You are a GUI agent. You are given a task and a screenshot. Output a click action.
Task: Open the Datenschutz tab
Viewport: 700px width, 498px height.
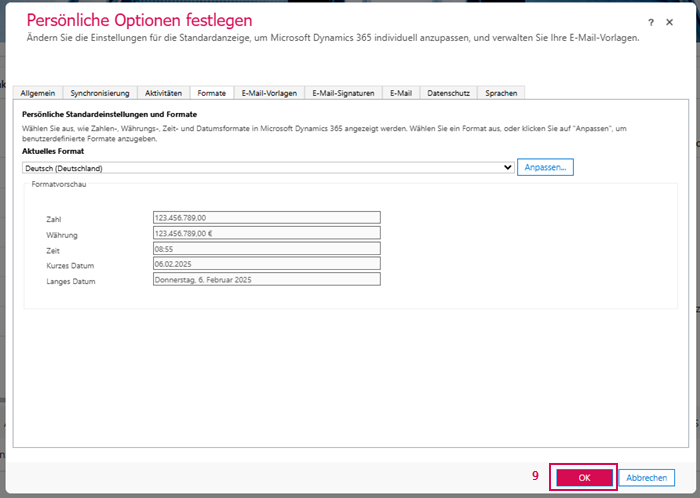[448, 93]
